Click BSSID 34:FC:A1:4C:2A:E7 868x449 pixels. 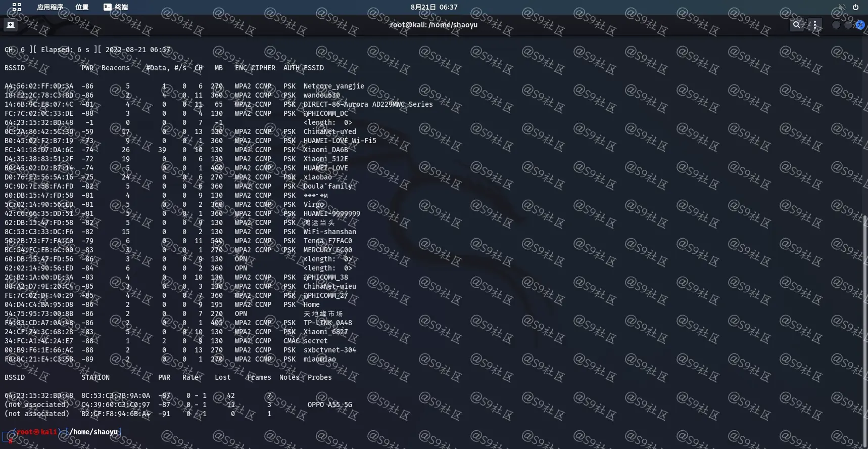39,341
